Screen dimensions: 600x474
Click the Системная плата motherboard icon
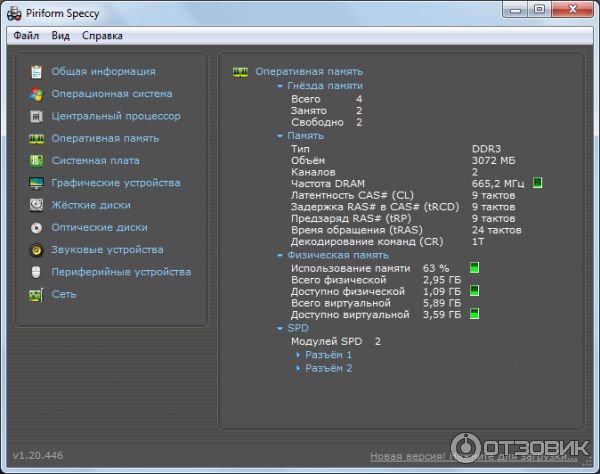37,161
